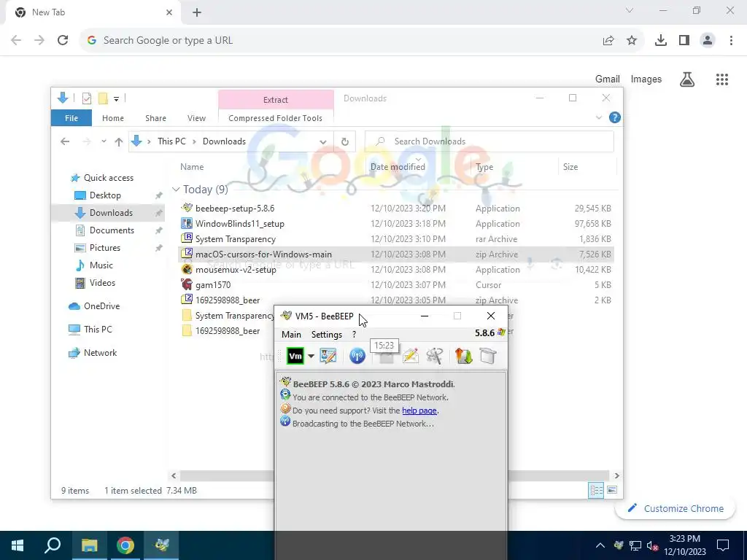
Task: Open Explorer help with the blue question icon
Action: pyautogui.click(x=614, y=117)
